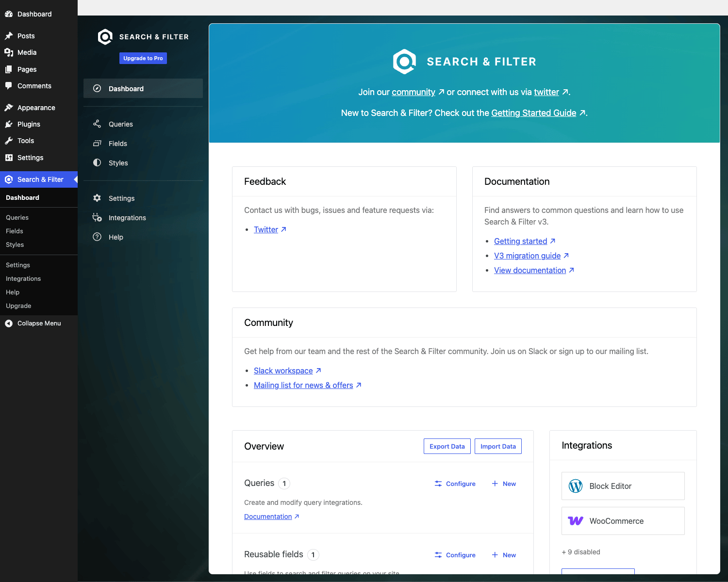
Task: Select Help in the admin submenu
Action: click(x=13, y=292)
